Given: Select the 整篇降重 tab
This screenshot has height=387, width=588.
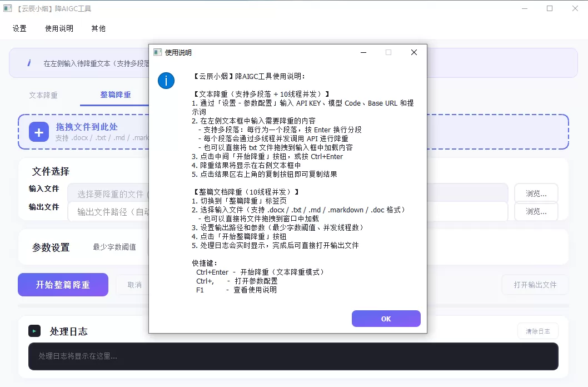Looking at the screenshot, I should click(x=116, y=95).
